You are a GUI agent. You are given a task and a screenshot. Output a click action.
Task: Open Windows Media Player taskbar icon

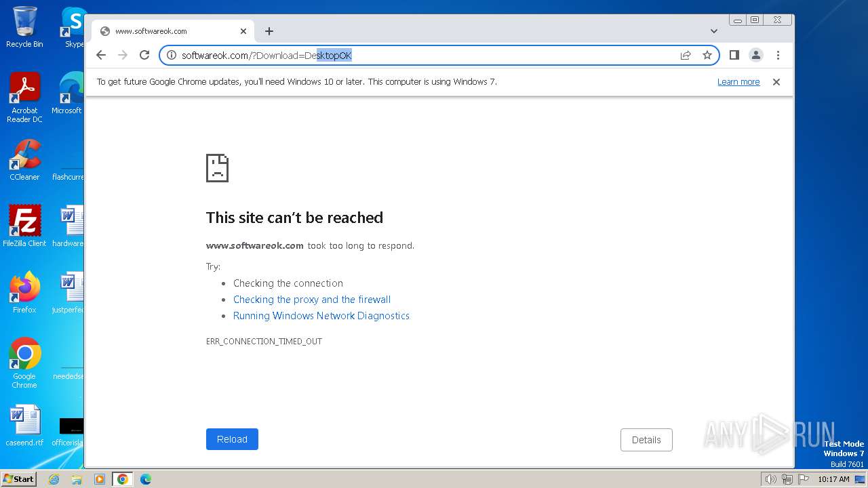point(100,479)
